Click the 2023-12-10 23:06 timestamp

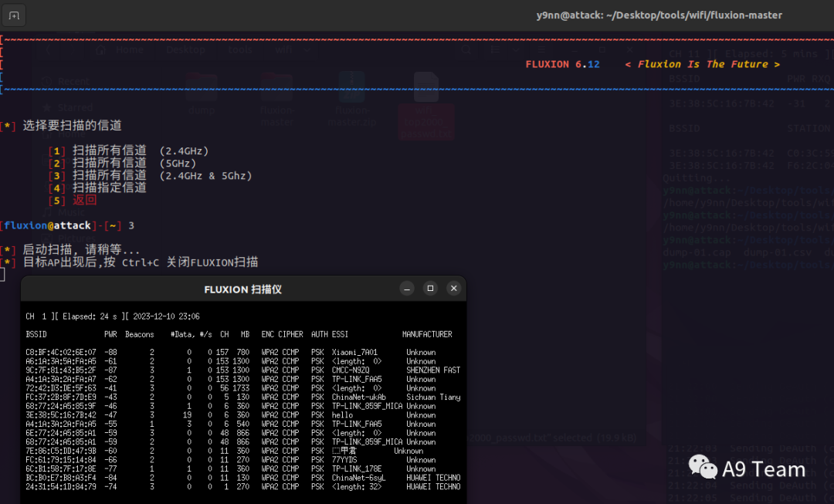(166, 316)
